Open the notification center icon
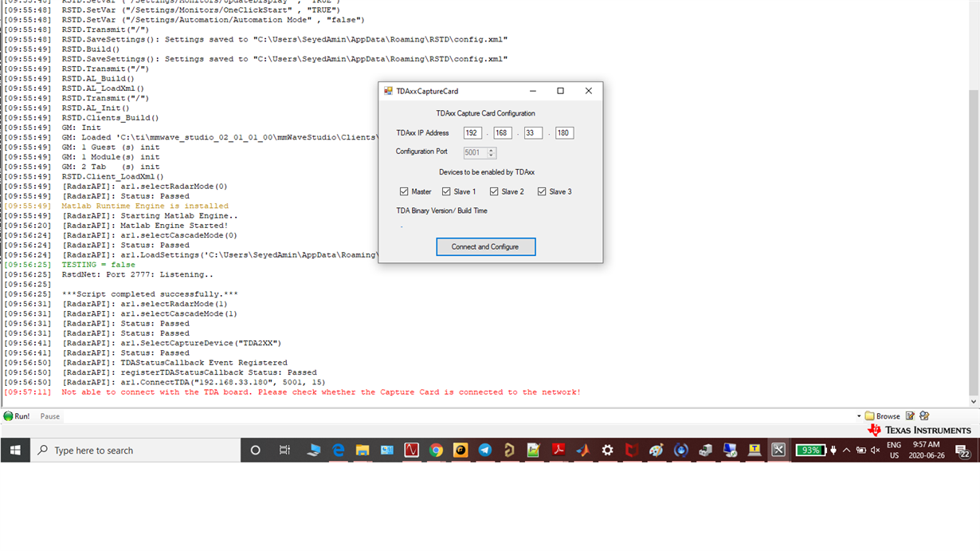Image resolution: width=980 pixels, height=551 pixels. coord(962,451)
